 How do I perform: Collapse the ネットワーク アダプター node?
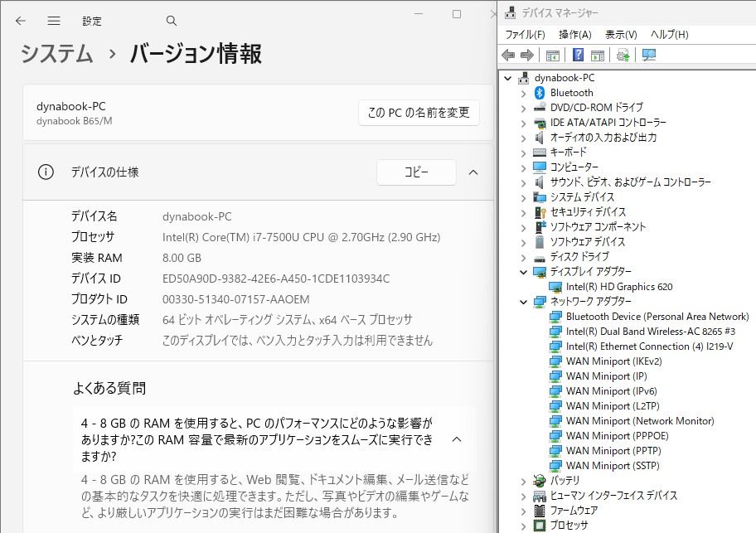coord(523,302)
